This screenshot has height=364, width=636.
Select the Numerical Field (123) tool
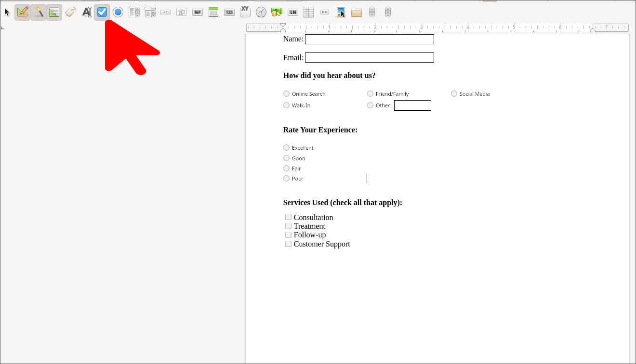click(229, 12)
